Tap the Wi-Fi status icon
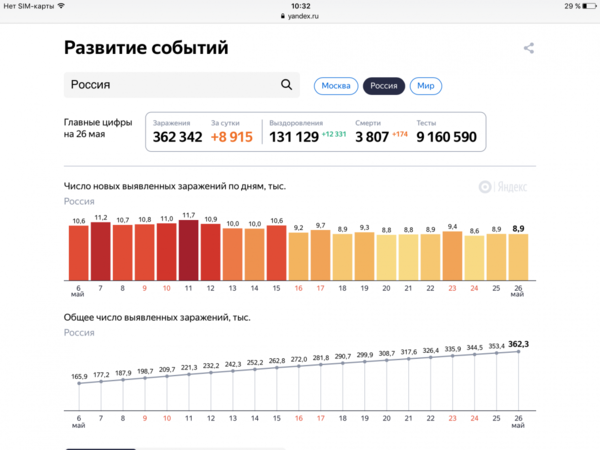Screen dimensions: 600x450 click(x=61, y=6)
